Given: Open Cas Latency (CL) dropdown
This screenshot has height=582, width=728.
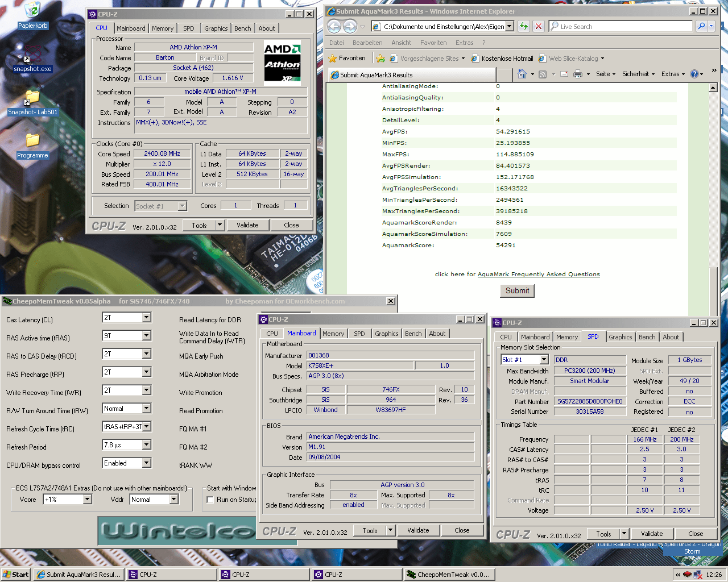Looking at the screenshot, I should pos(146,318).
